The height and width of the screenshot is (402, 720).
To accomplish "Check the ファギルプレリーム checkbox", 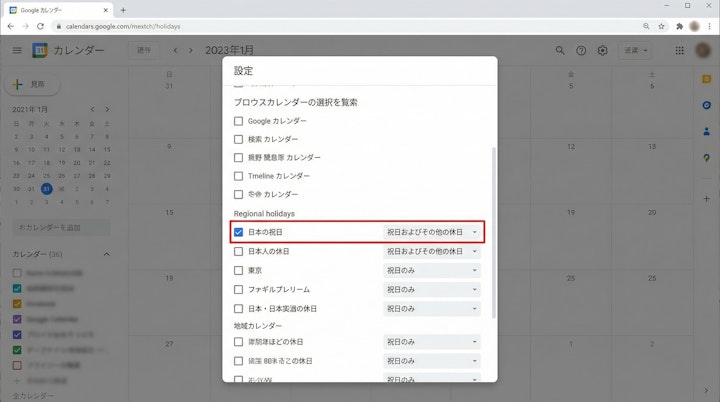I will click(238, 289).
